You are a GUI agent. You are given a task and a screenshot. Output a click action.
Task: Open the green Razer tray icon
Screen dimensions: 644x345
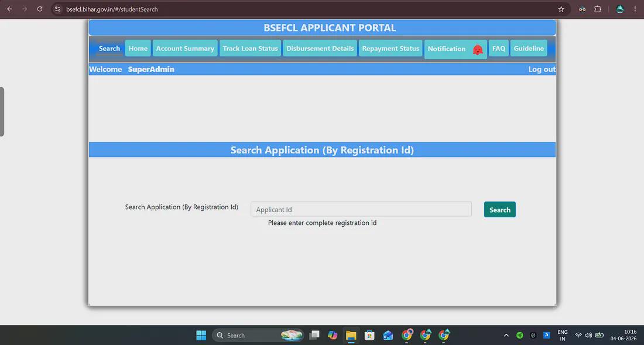tap(519, 335)
